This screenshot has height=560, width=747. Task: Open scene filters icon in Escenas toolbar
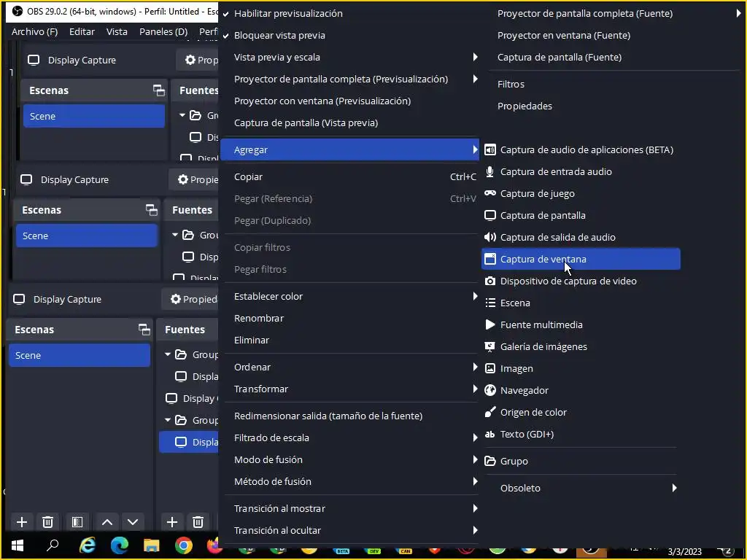click(x=77, y=522)
